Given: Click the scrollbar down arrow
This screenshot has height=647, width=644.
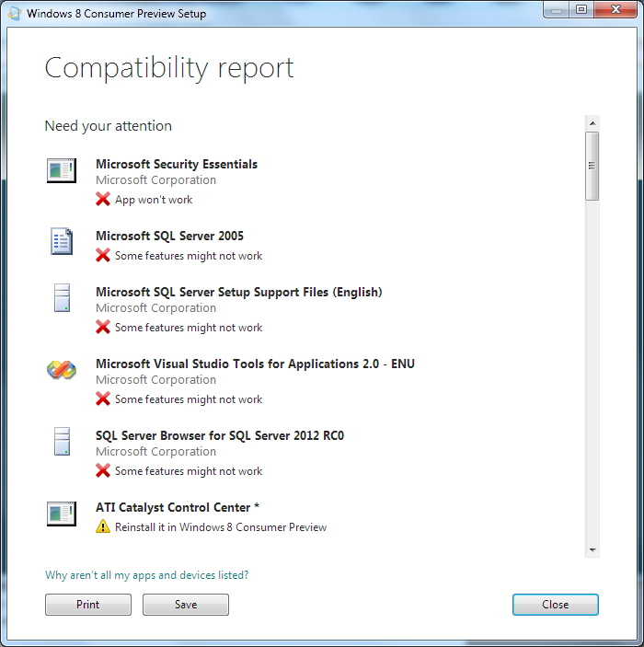Looking at the screenshot, I should tap(592, 550).
